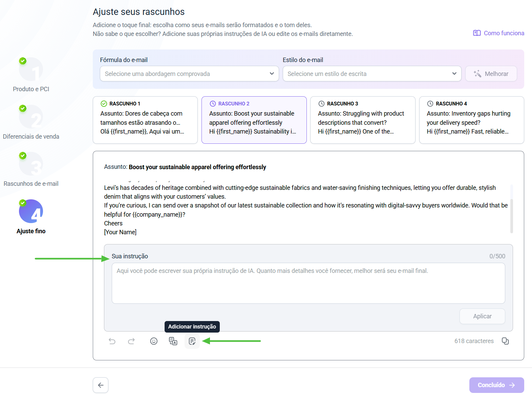Click the Melhorar button

pos(491,74)
